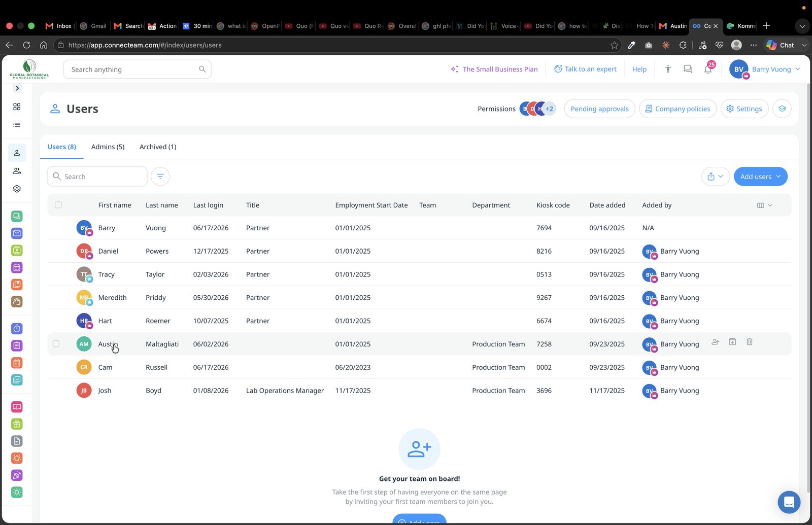Delete Austin Maltagliati with the trash icon

(x=750, y=342)
